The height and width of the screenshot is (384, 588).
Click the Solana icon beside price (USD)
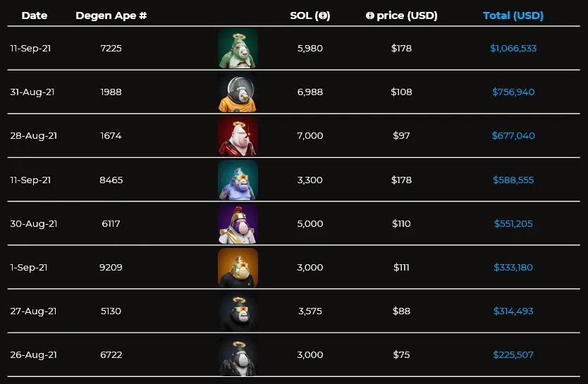[370, 16]
